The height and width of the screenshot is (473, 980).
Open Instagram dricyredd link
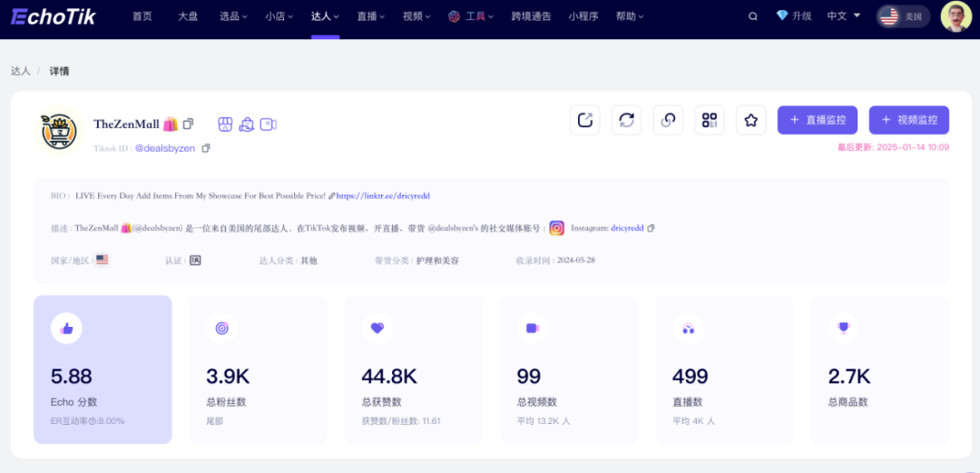(627, 229)
